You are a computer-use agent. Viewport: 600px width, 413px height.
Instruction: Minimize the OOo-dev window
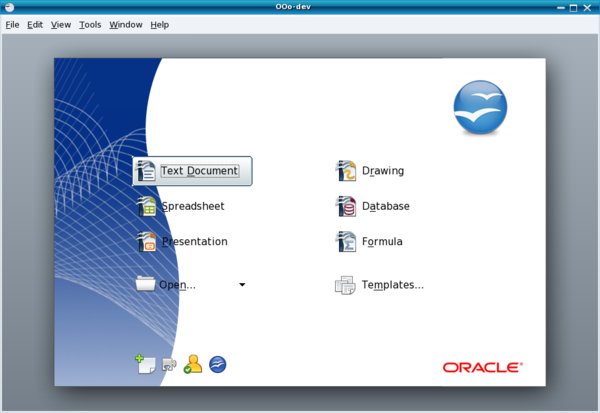pos(561,8)
